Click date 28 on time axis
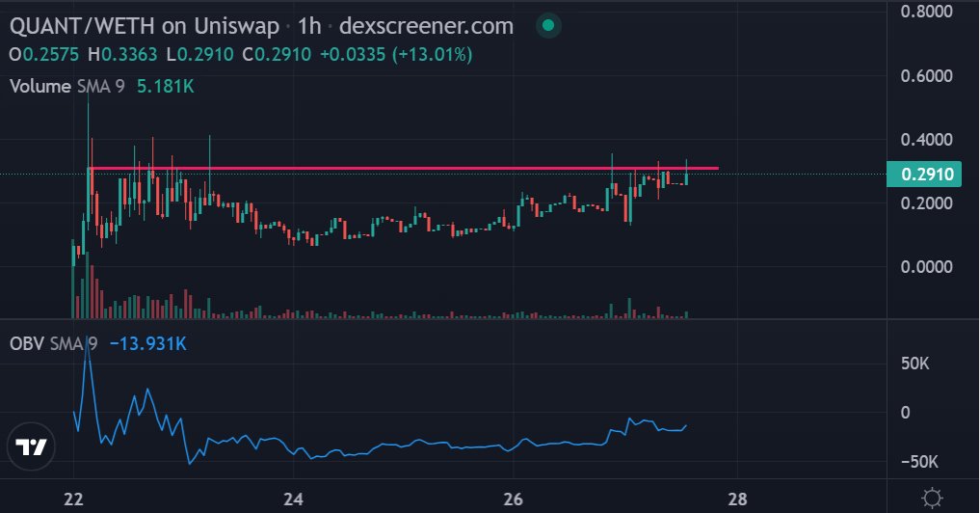The width and height of the screenshot is (980, 513). [x=737, y=499]
